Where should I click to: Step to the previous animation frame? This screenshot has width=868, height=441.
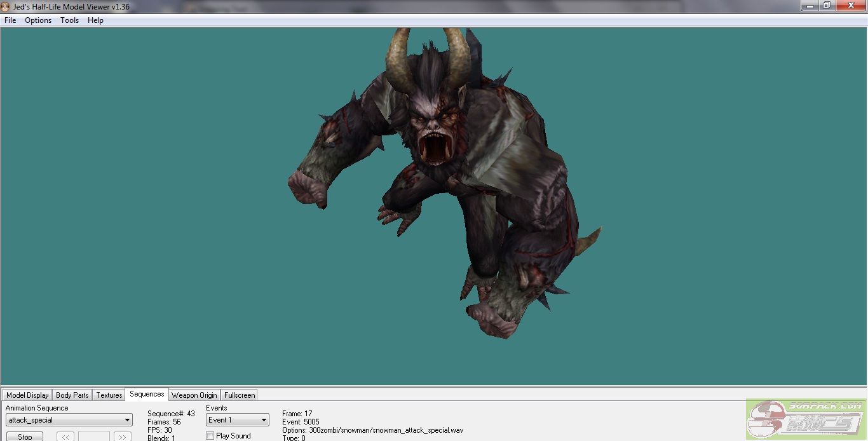point(65,437)
